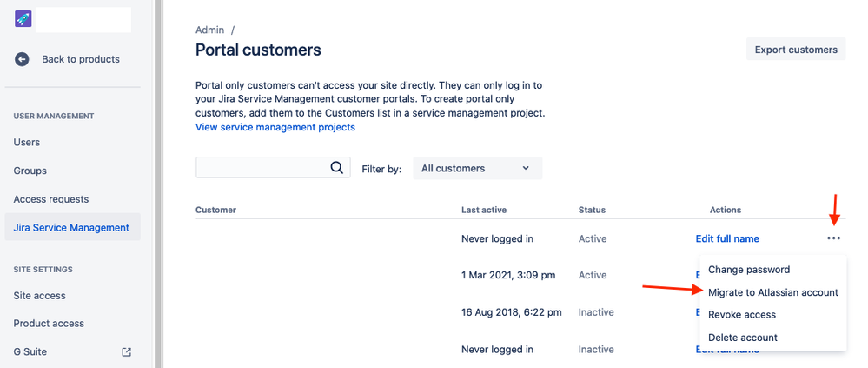Choose Delete account menu option

(743, 338)
